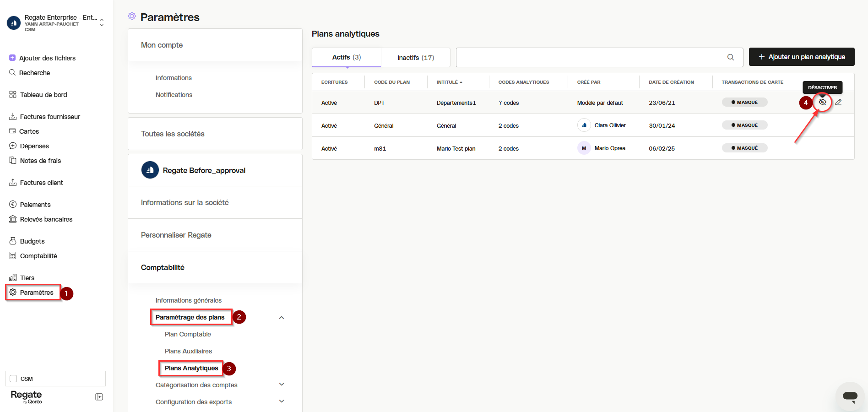Open Personnaliser Regate settings

215,235
